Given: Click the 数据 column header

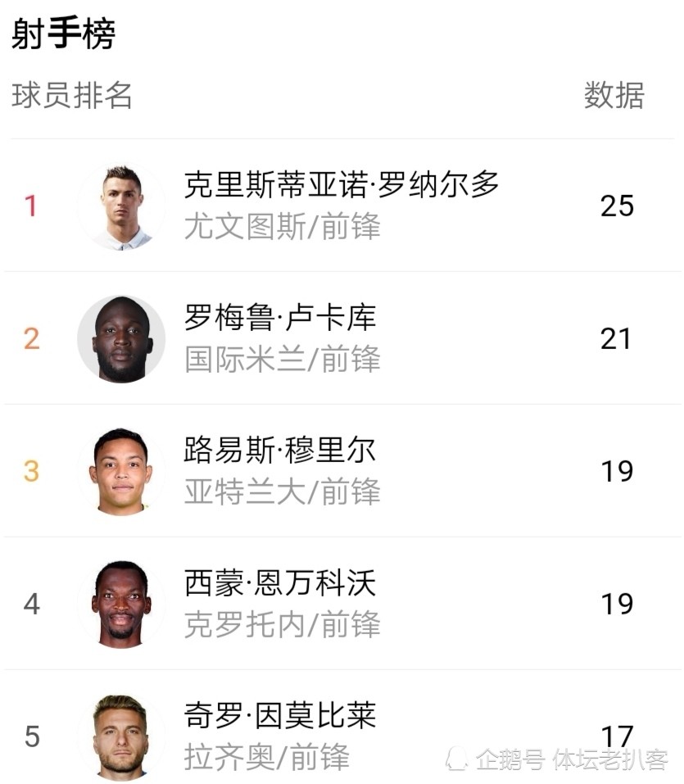Looking at the screenshot, I should point(614,95).
